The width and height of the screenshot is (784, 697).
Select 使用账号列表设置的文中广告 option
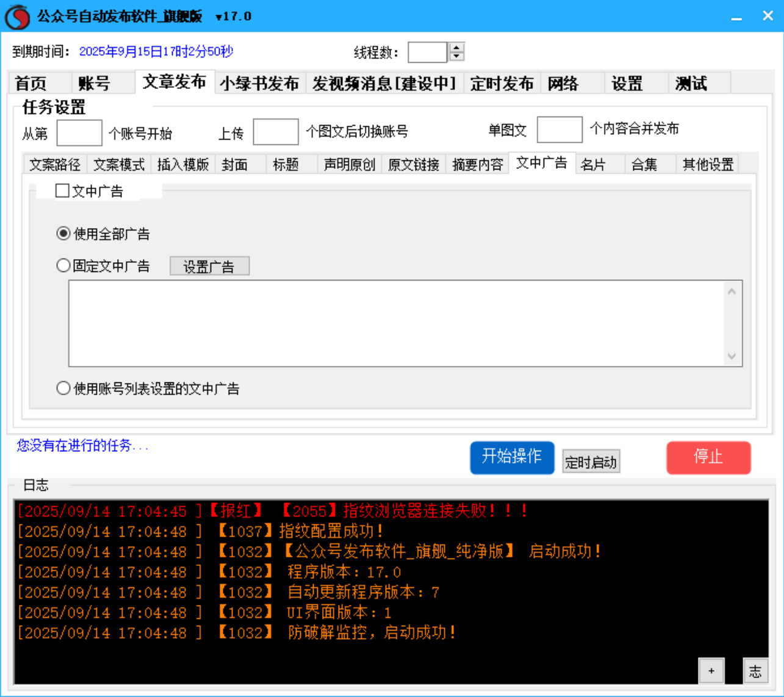(x=62, y=388)
